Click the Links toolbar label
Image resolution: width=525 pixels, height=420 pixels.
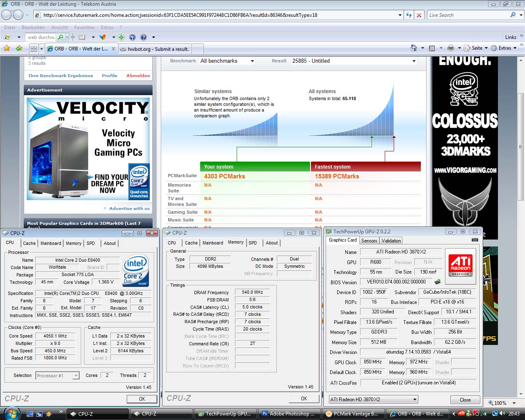[x=511, y=37]
